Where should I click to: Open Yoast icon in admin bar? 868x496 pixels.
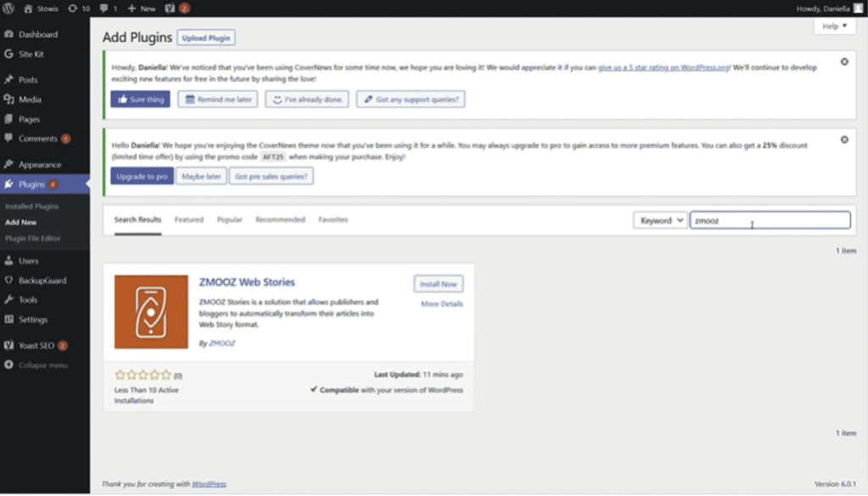point(177,8)
